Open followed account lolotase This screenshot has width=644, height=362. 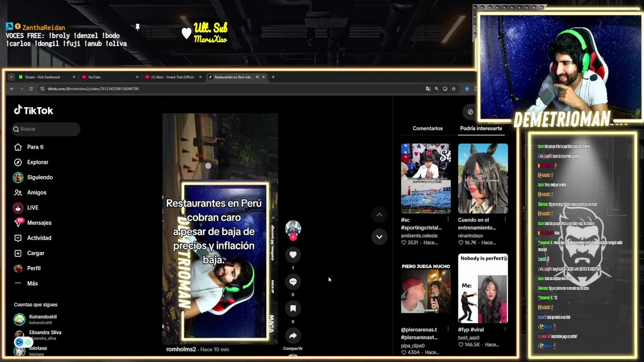point(38,350)
